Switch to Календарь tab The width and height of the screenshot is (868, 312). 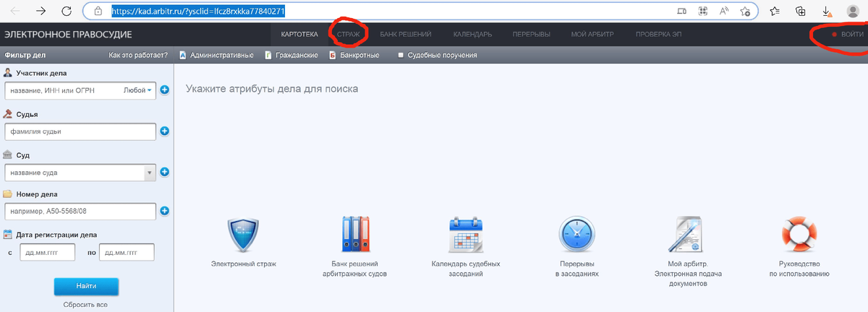tap(472, 34)
